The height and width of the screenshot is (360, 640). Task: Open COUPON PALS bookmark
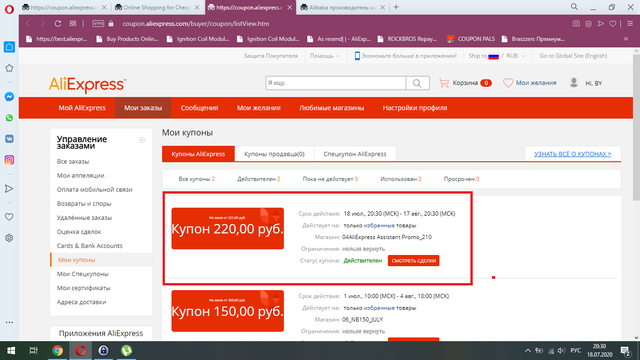pos(471,39)
